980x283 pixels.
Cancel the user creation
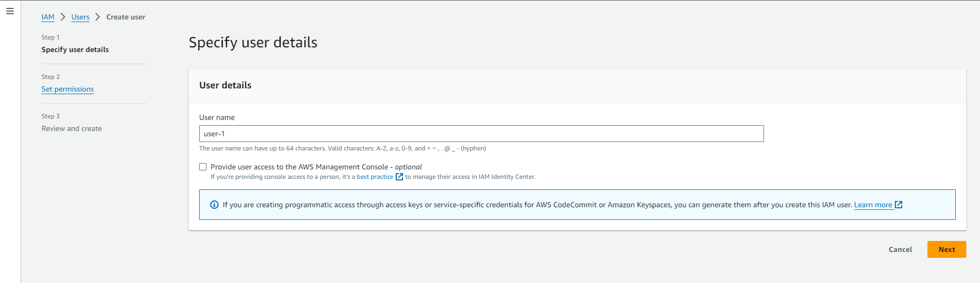click(900, 249)
